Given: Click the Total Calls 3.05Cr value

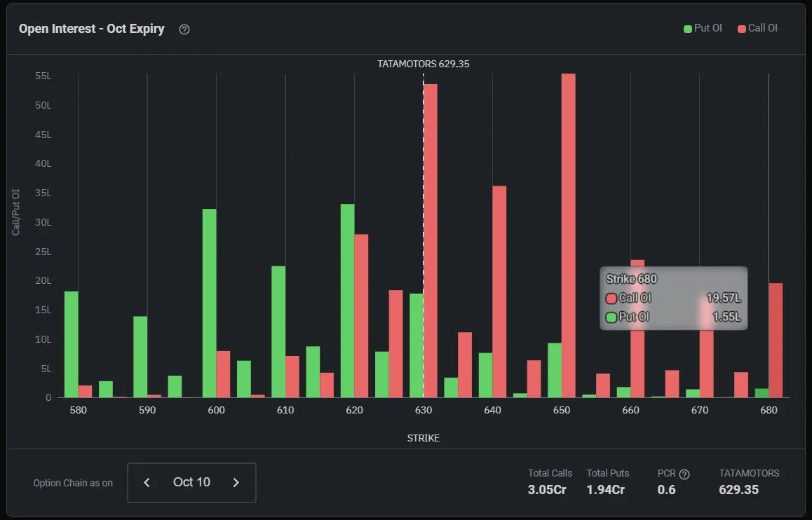Looking at the screenshot, I should point(547,490).
